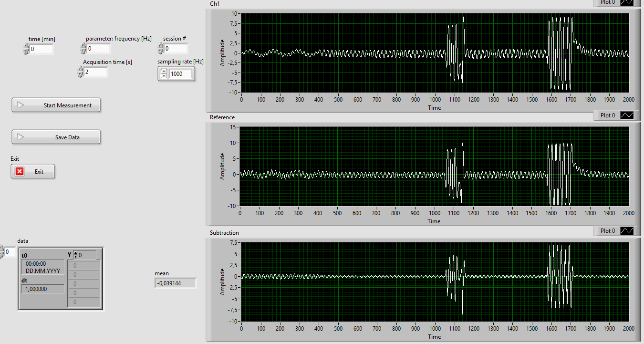The image size is (644, 344).
Task: Click the "Amplitude" axis label on Subtraction graph
Action: 223,281
